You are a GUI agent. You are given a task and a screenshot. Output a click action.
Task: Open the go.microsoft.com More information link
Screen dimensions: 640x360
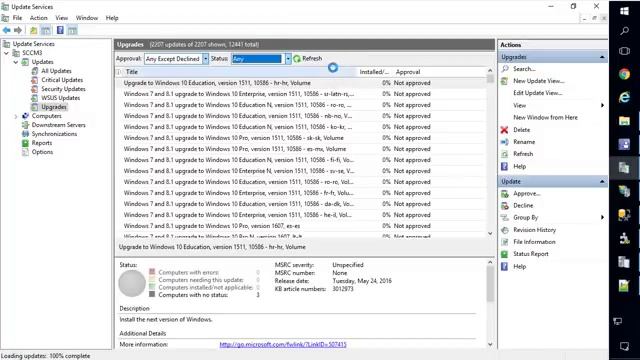pyautogui.click(x=283, y=344)
